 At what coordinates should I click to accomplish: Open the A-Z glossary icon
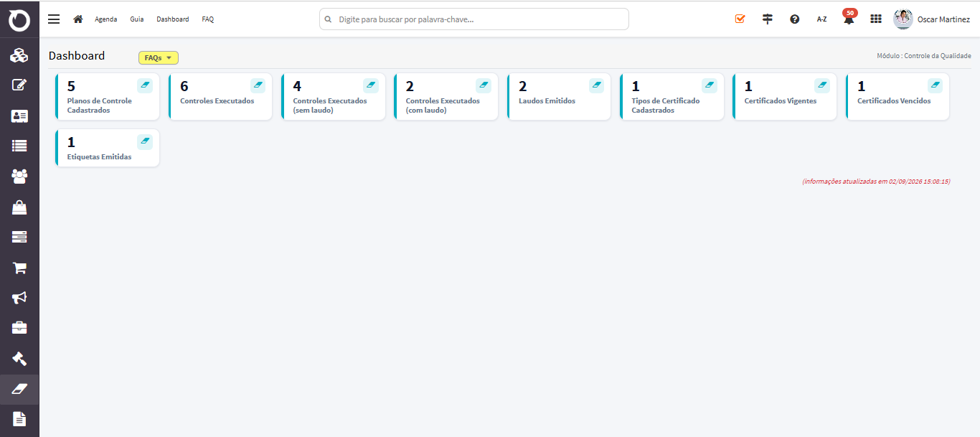click(821, 19)
